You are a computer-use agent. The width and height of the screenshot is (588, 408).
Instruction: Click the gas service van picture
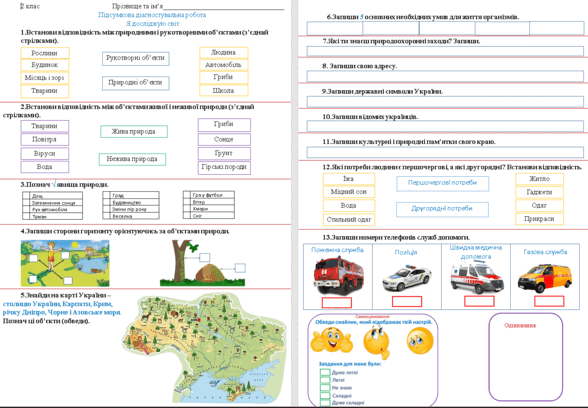[545, 278]
